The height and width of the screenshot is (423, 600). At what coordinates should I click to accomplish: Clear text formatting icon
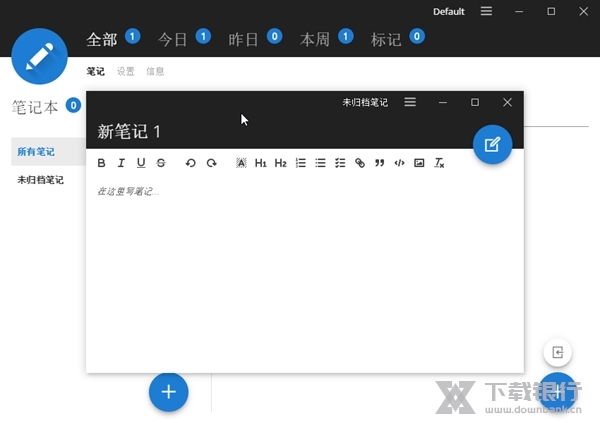[439, 163]
